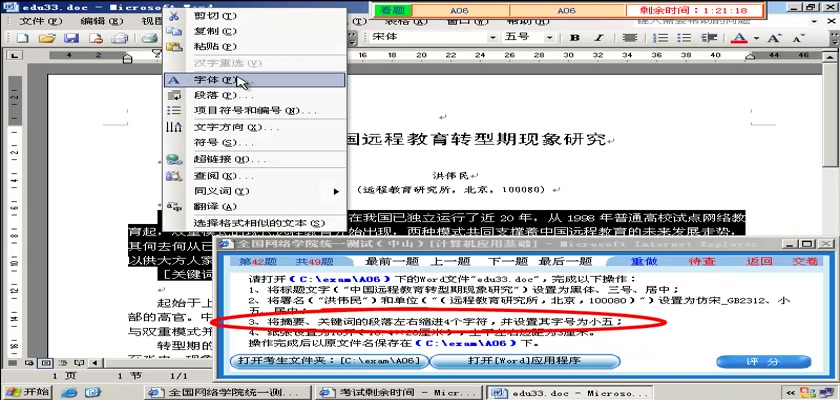
Task: Click the research icon next to 查阅
Action: click(174, 175)
